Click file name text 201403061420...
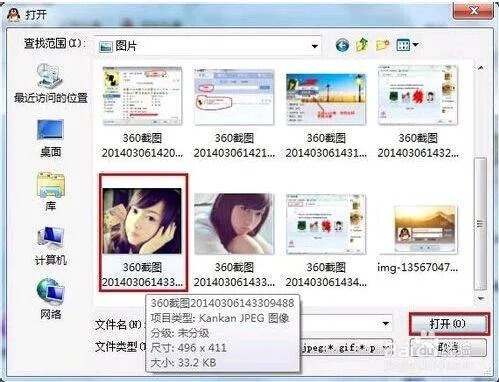 (142, 153)
